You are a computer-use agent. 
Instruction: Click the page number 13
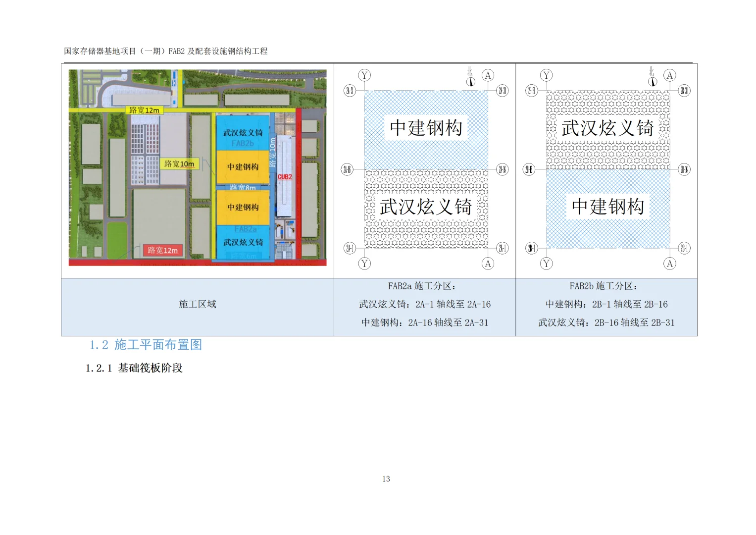tap(386, 479)
